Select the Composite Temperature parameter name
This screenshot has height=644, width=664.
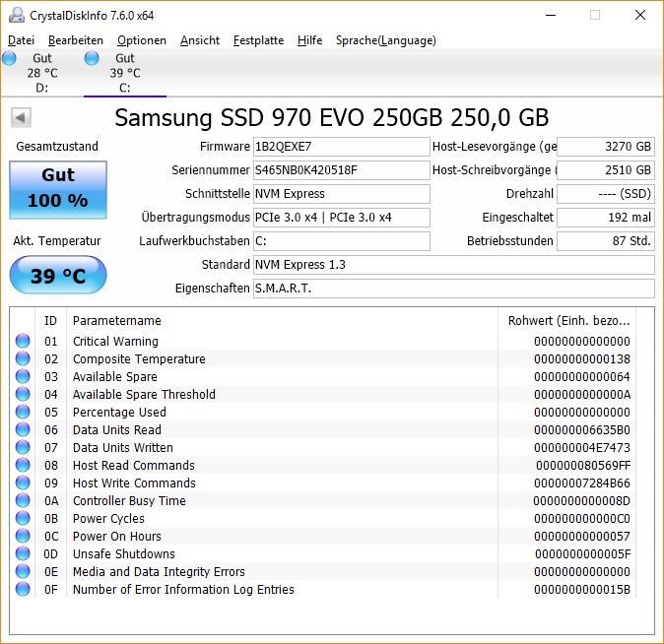(x=139, y=359)
